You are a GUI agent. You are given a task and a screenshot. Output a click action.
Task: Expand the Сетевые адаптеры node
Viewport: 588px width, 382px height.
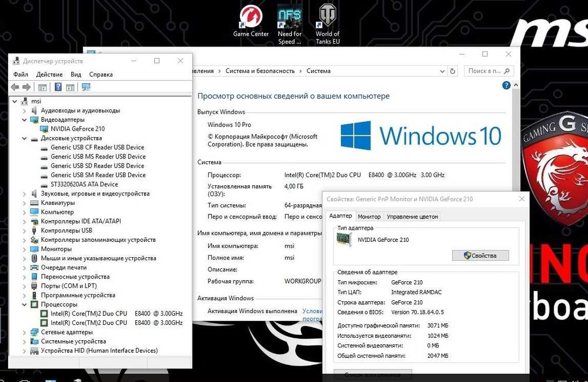[24, 332]
